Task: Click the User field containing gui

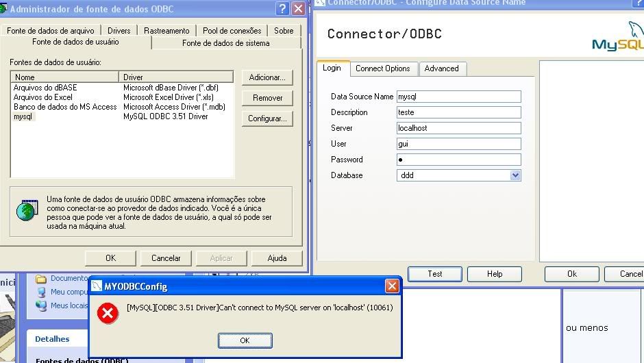Action: coord(459,144)
